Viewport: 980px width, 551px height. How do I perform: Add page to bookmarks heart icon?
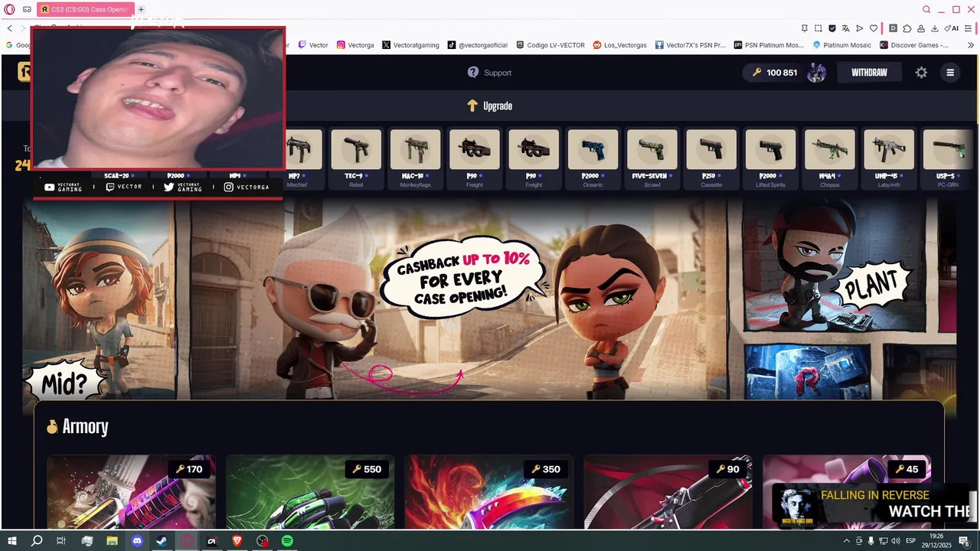[873, 28]
